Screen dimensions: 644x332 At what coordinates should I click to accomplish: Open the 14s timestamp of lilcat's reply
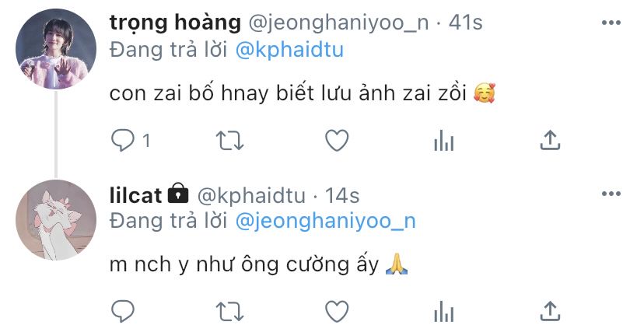342,195
